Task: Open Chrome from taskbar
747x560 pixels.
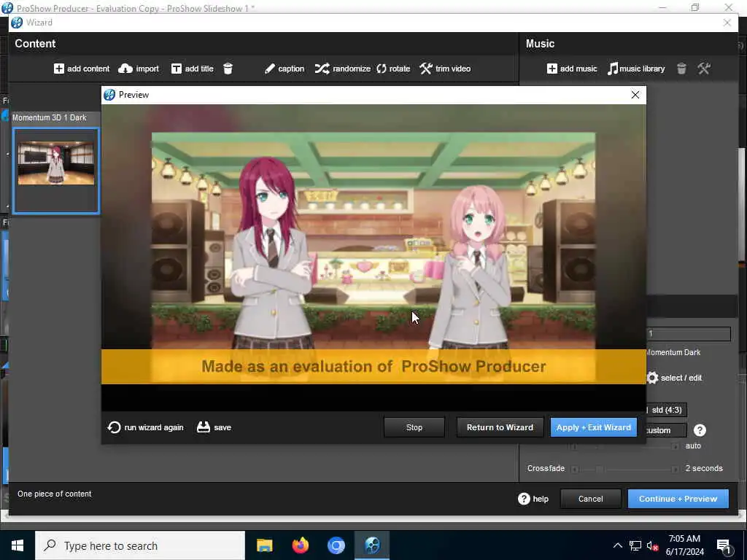Action: 336,545
